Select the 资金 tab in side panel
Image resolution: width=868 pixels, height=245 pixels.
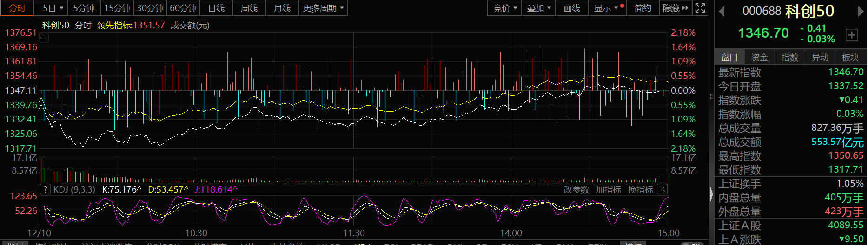759,57
